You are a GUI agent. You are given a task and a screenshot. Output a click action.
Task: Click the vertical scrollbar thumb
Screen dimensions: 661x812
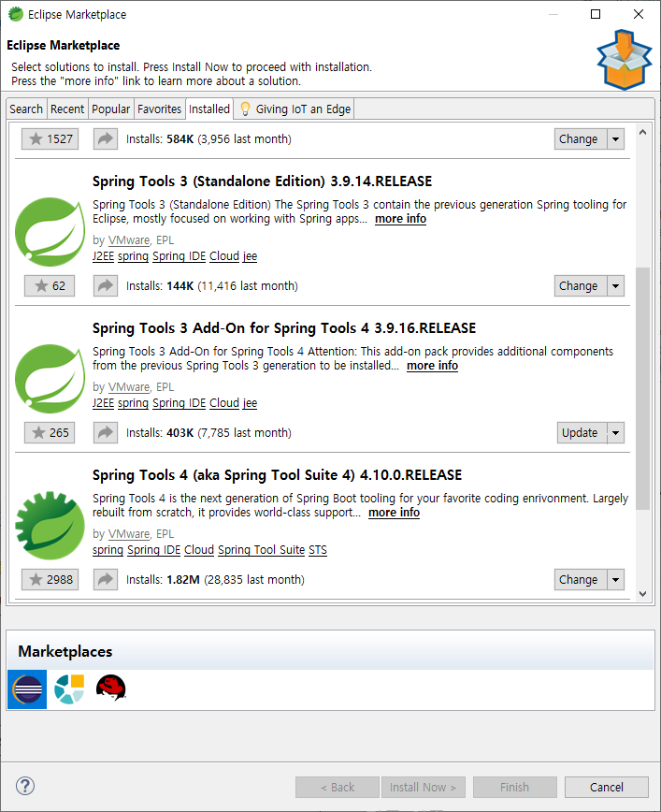coord(643,389)
